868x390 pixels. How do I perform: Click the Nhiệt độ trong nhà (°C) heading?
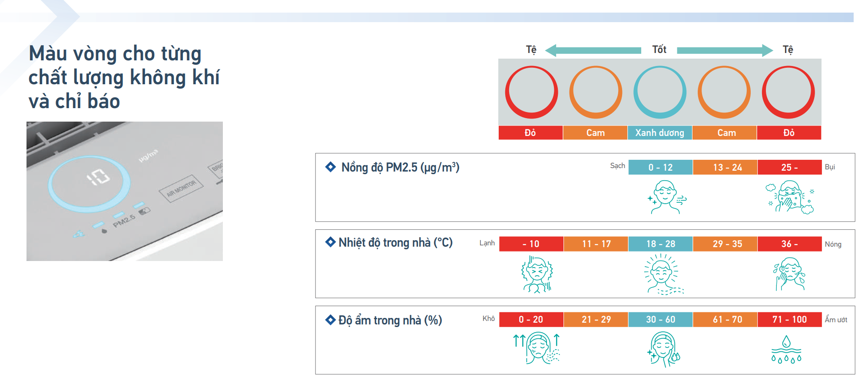395,242
